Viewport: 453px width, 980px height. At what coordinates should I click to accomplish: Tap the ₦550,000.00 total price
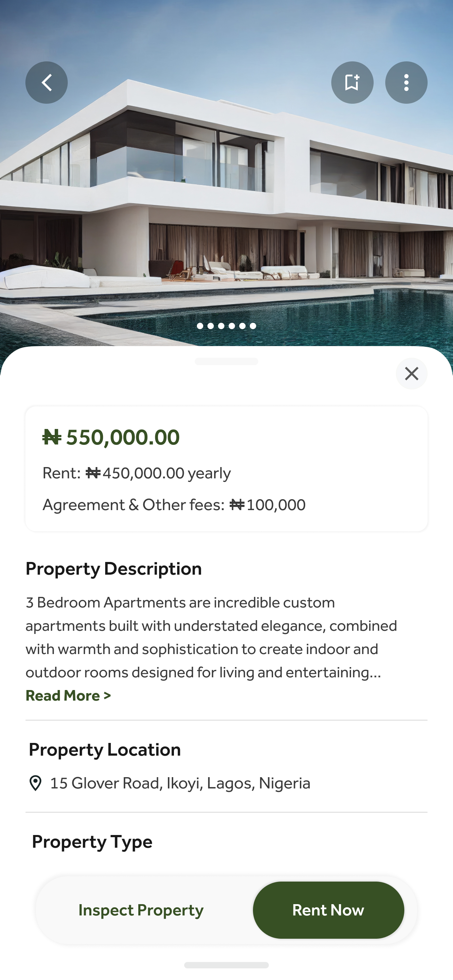coord(111,437)
